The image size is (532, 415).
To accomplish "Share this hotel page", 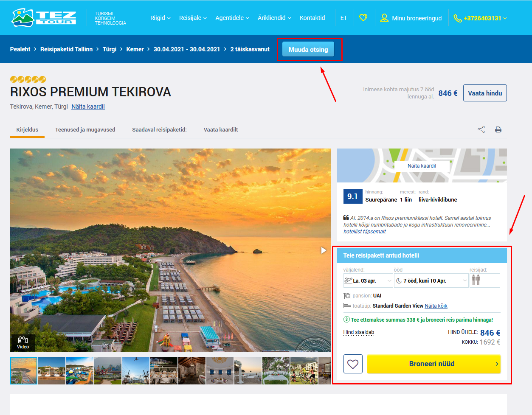I will pos(481,129).
